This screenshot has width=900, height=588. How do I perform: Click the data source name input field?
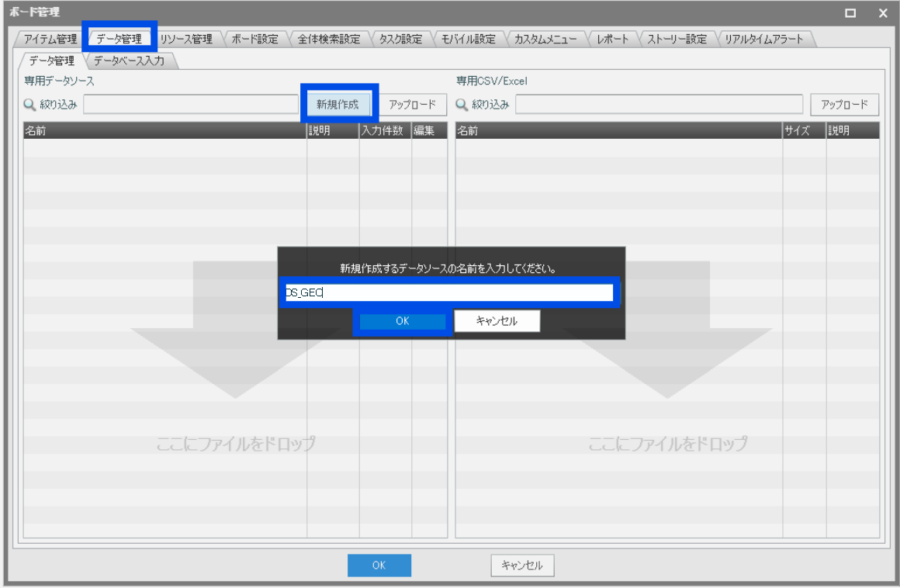tap(450, 292)
